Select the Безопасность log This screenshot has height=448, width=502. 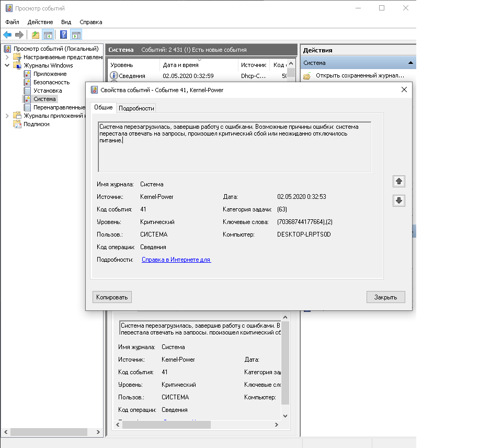(x=52, y=82)
